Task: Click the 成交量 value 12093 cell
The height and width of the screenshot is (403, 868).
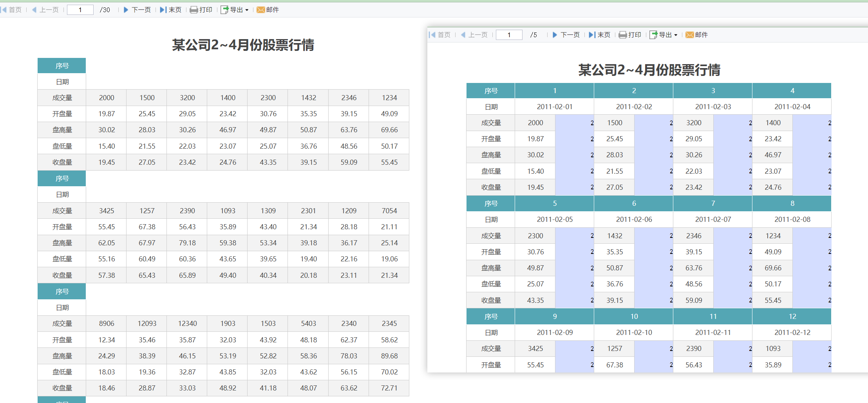Action: click(147, 324)
